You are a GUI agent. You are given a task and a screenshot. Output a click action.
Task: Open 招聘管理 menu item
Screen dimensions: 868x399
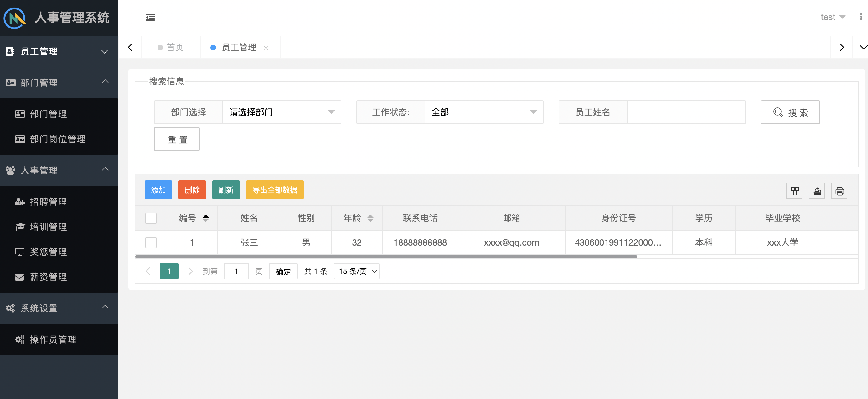(59, 201)
